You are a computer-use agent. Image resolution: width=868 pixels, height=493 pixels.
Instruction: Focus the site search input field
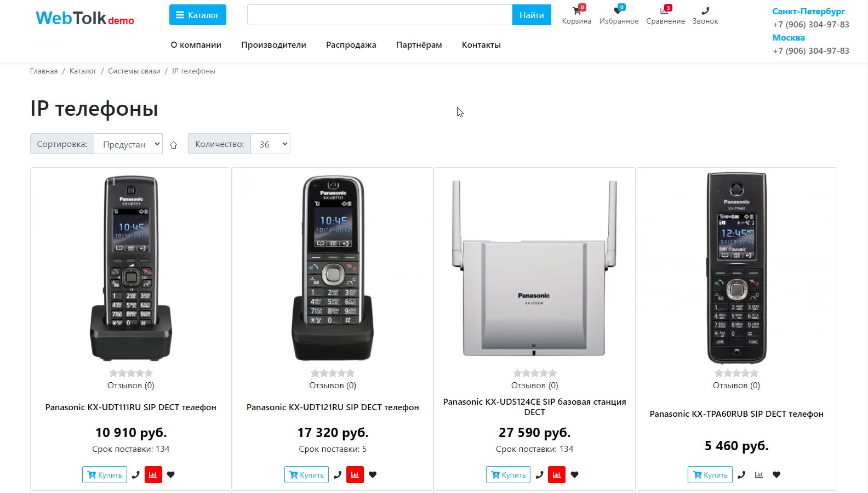(380, 15)
